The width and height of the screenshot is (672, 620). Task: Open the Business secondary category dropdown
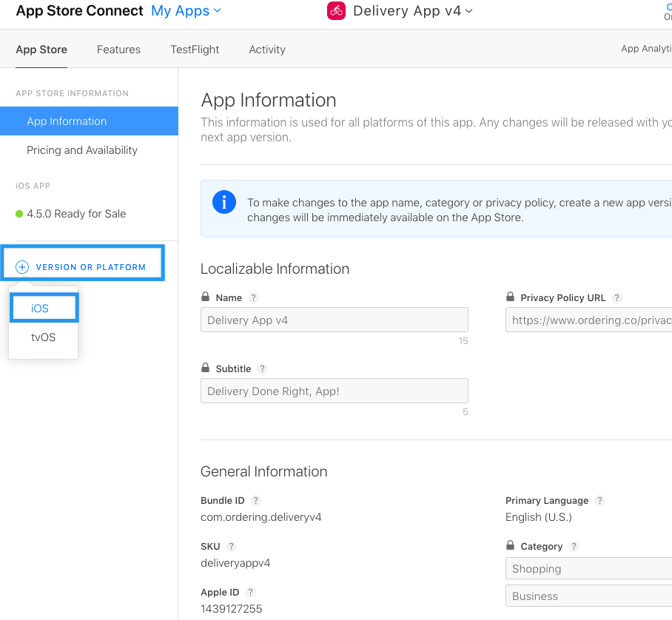[588, 596]
